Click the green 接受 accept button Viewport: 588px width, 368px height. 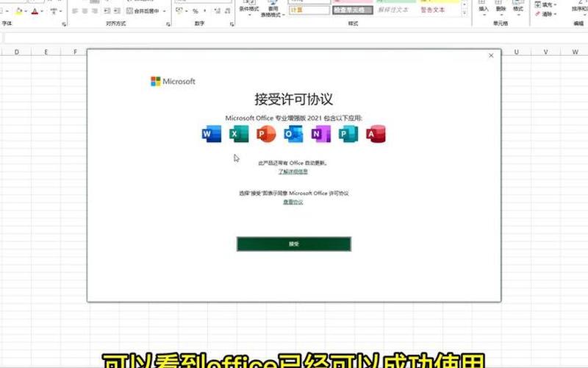294,244
